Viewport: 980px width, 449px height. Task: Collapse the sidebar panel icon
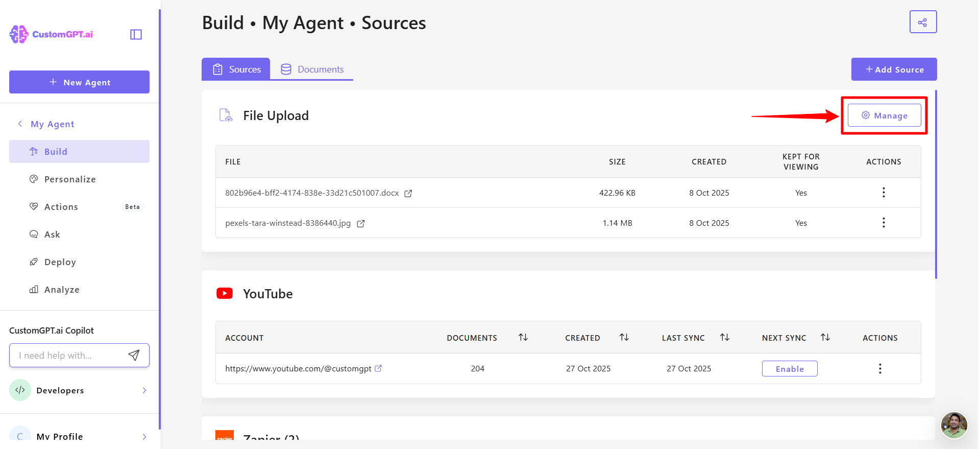tap(136, 34)
